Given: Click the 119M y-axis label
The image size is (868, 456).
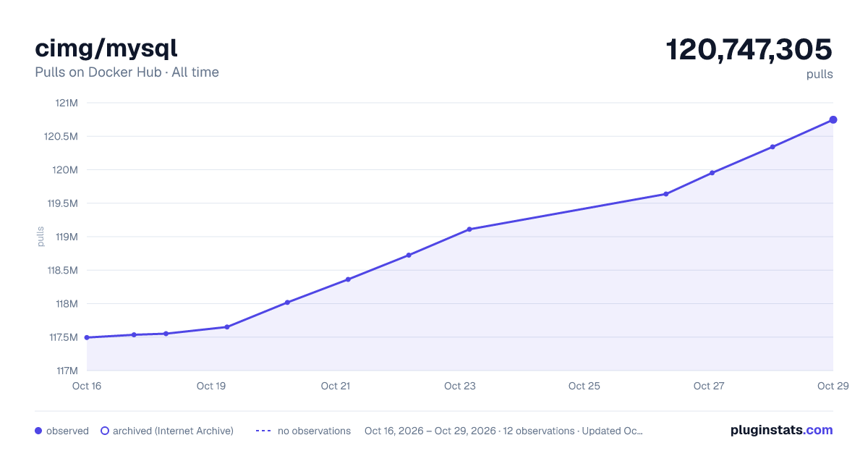Looking at the screenshot, I should tap(66, 237).
